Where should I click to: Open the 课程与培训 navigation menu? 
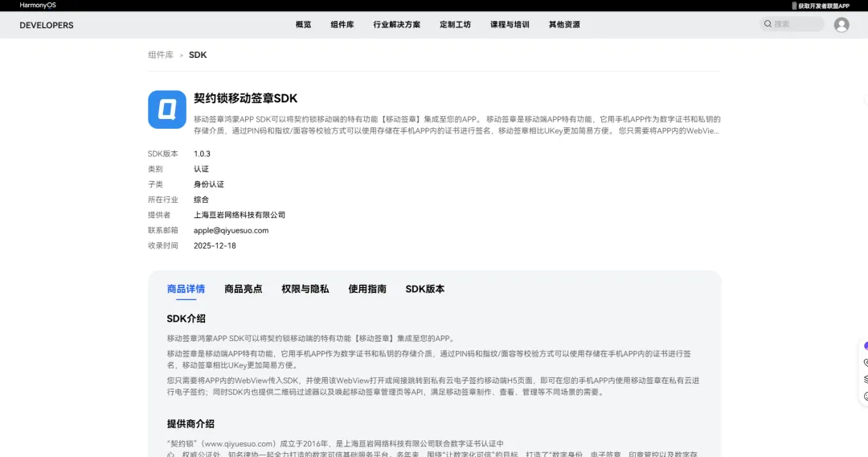(x=510, y=24)
